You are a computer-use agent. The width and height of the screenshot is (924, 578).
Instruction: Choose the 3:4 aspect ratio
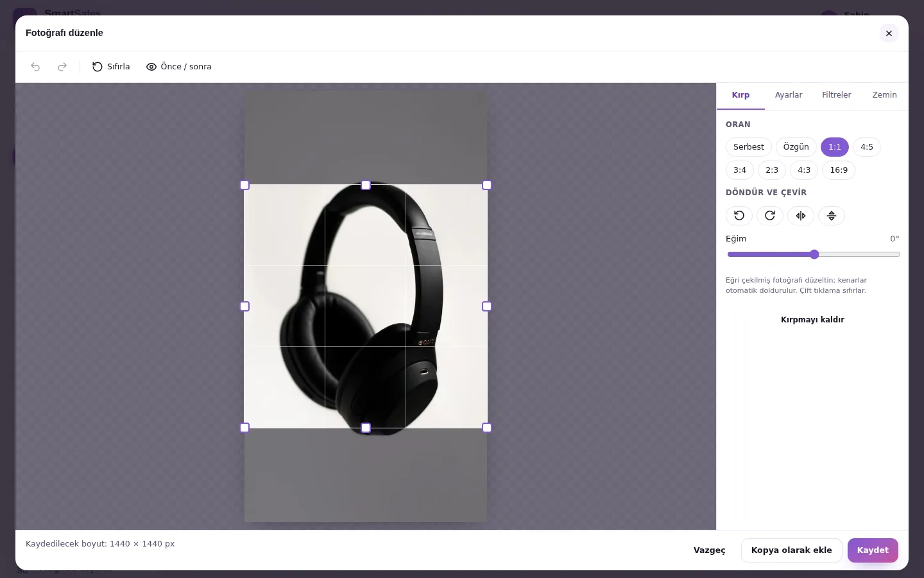point(740,170)
